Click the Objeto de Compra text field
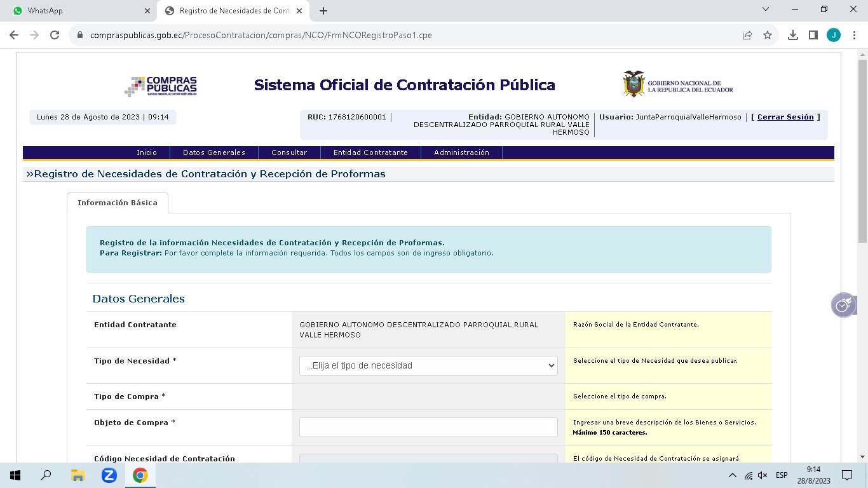The image size is (868, 488). (428, 427)
